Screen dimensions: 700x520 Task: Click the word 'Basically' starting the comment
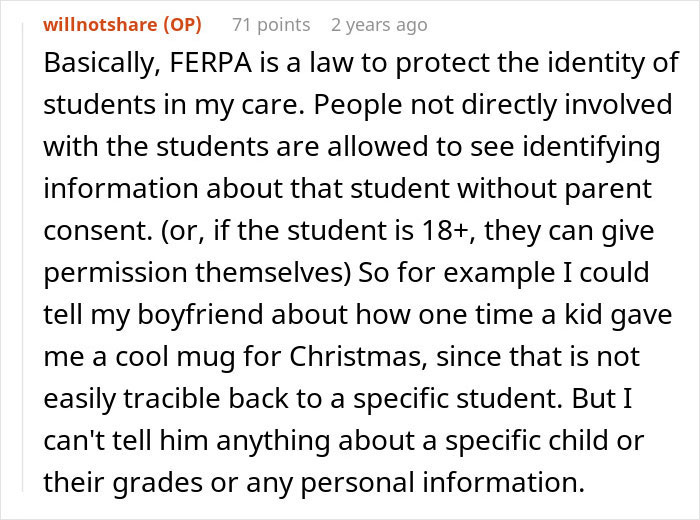tap(98, 66)
